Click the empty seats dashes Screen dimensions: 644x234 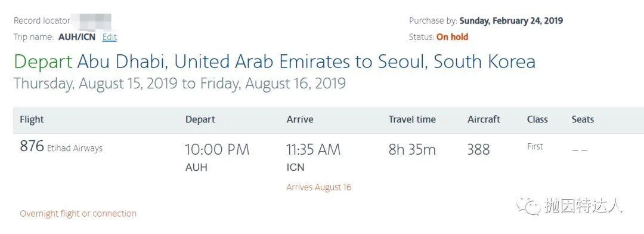pyautogui.click(x=580, y=150)
